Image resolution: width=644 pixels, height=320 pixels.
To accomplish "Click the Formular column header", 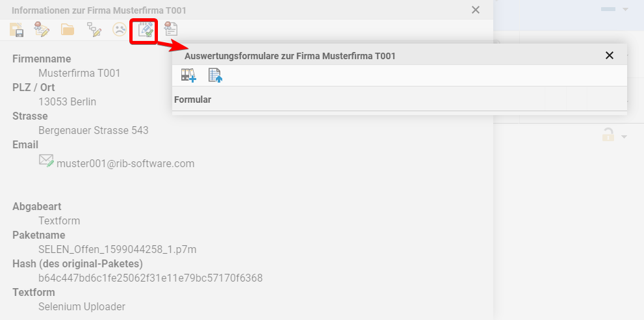I will click(x=192, y=100).
